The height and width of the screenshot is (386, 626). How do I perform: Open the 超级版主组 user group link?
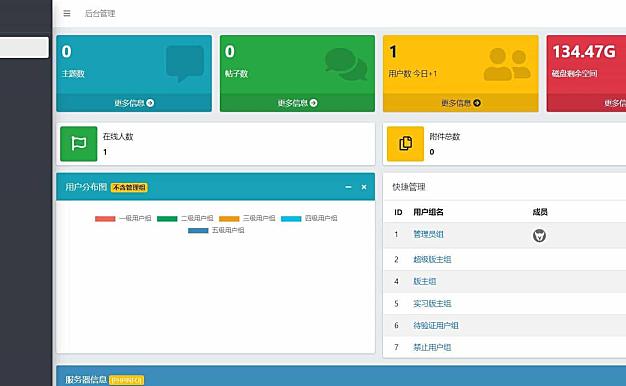tap(432, 259)
